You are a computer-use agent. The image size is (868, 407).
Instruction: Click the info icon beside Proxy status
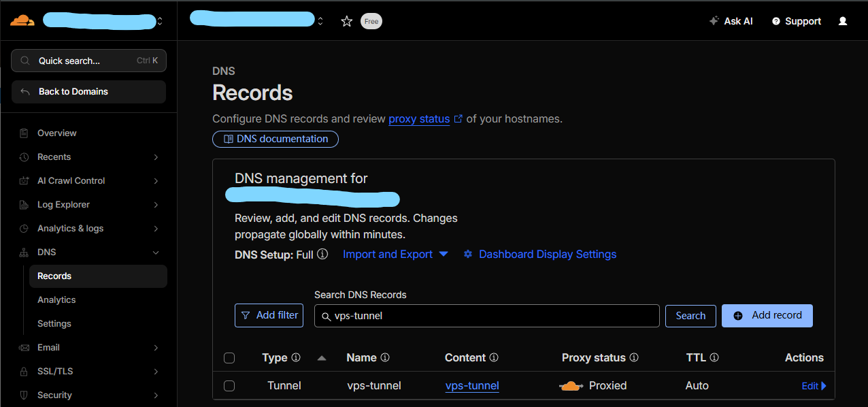point(634,357)
